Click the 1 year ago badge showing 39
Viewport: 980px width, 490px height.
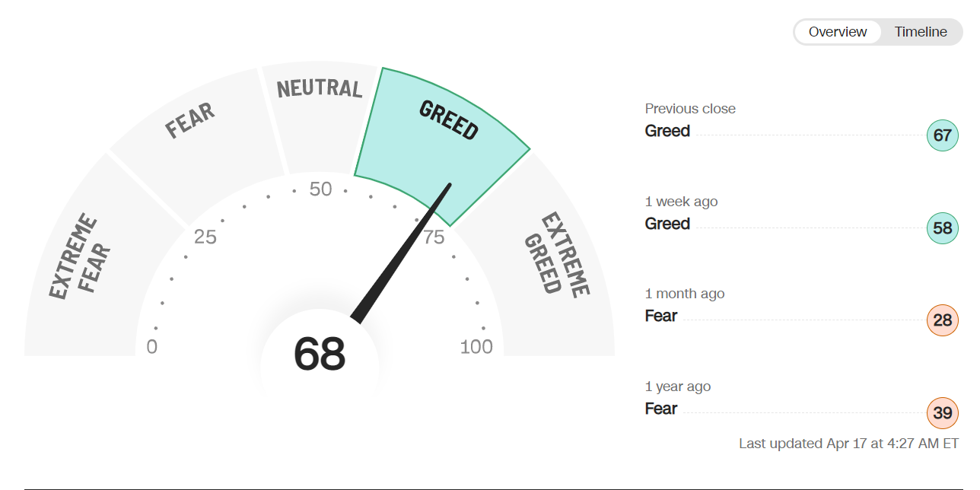[x=942, y=413]
